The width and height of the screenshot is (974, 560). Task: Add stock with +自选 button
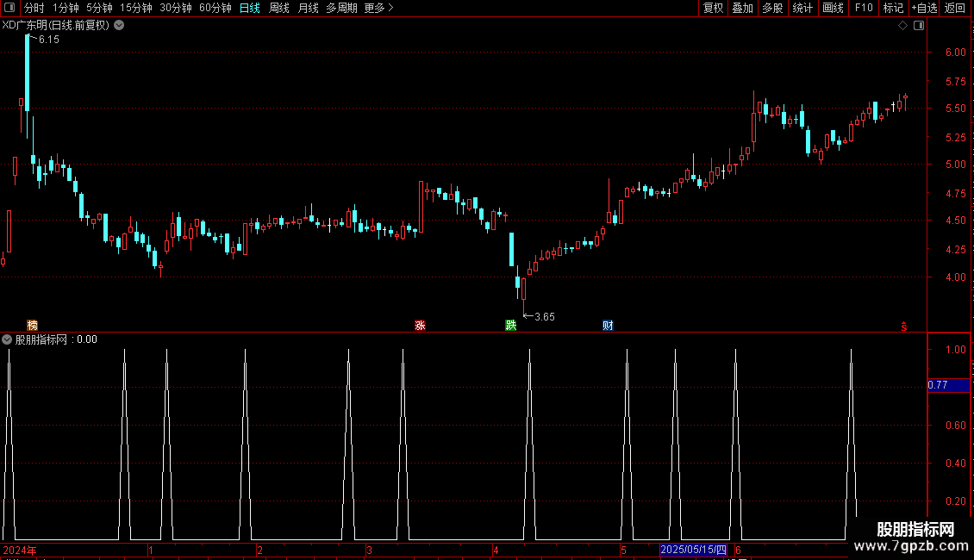[924, 8]
